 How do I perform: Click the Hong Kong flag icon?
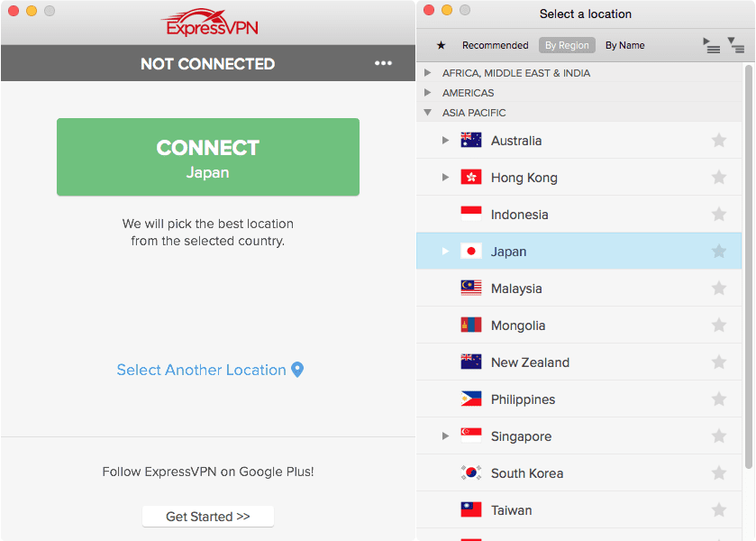click(x=471, y=177)
